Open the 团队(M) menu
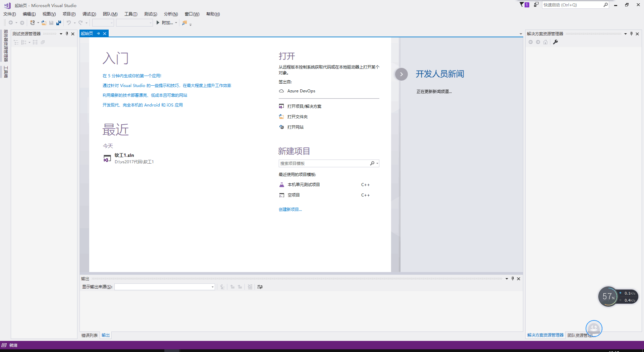The width and height of the screenshot is (644, 352). (x=110, y=14)
